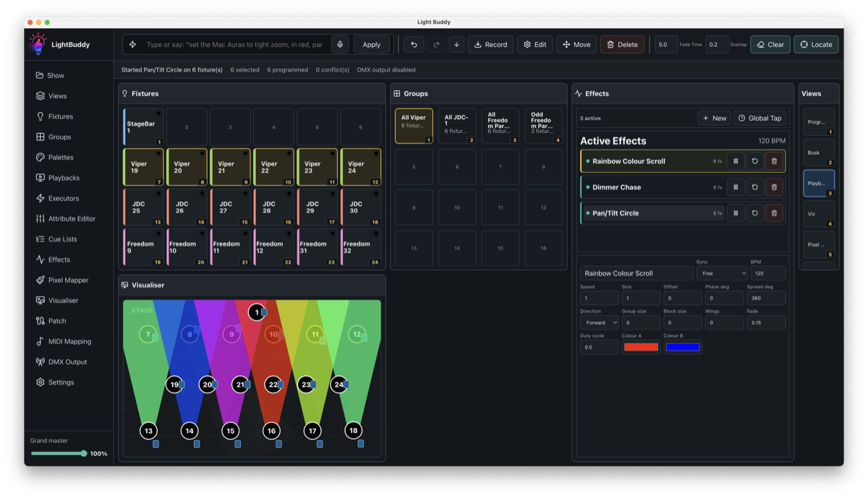Click the microphone voice input icon
This screenshot has width=868, height=498.
[340, 45]
